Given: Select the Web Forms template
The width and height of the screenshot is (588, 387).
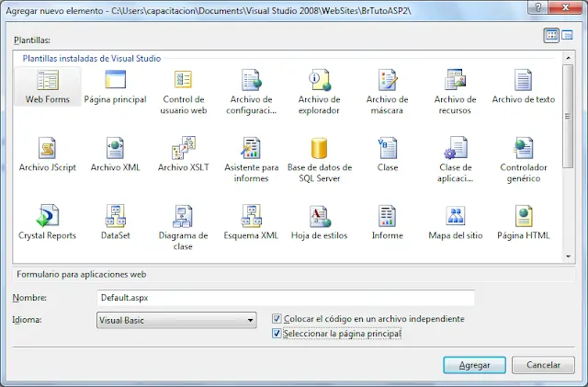Looking at the screenshot, I should coord(48,86).
